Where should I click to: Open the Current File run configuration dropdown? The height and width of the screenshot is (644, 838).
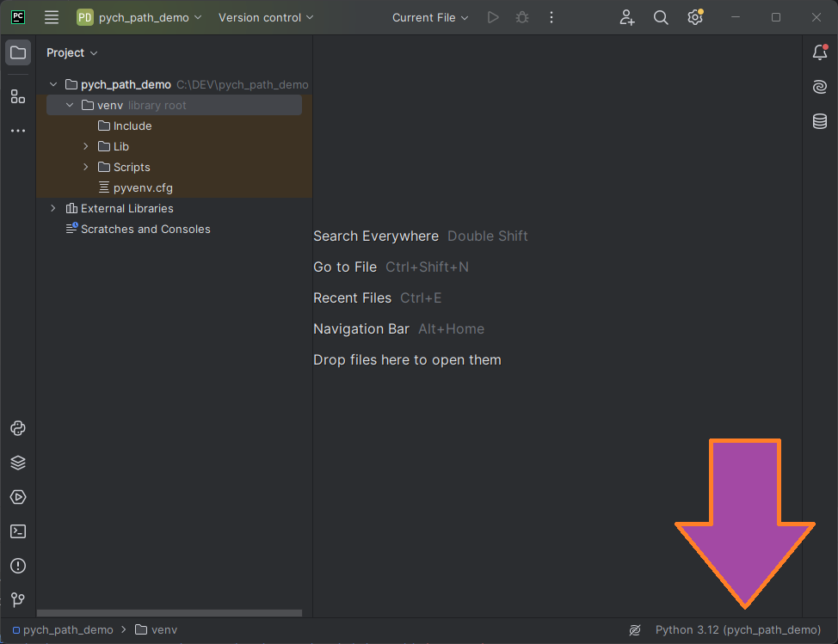point(430,17)
